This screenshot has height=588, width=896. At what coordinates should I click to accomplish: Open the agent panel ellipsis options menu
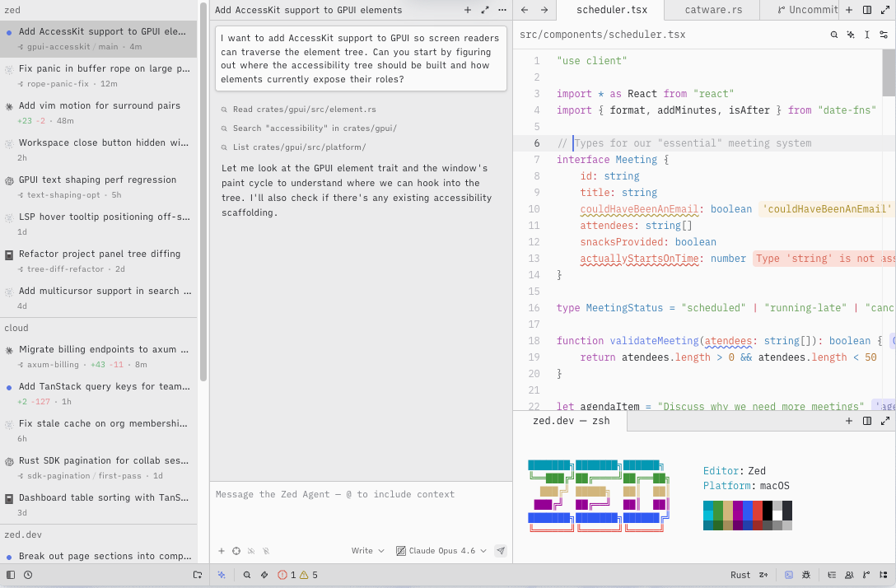(x=502, y=10)
